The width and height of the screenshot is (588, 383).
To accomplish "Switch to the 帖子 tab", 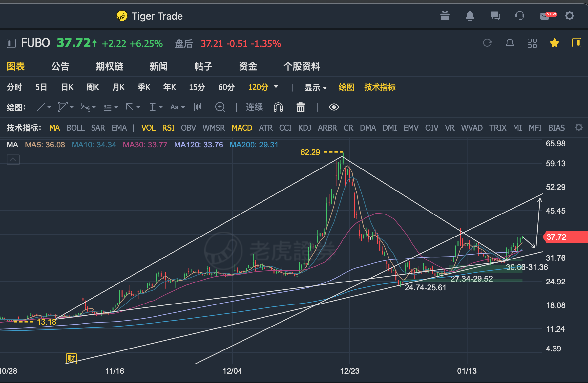I will 203,66.
